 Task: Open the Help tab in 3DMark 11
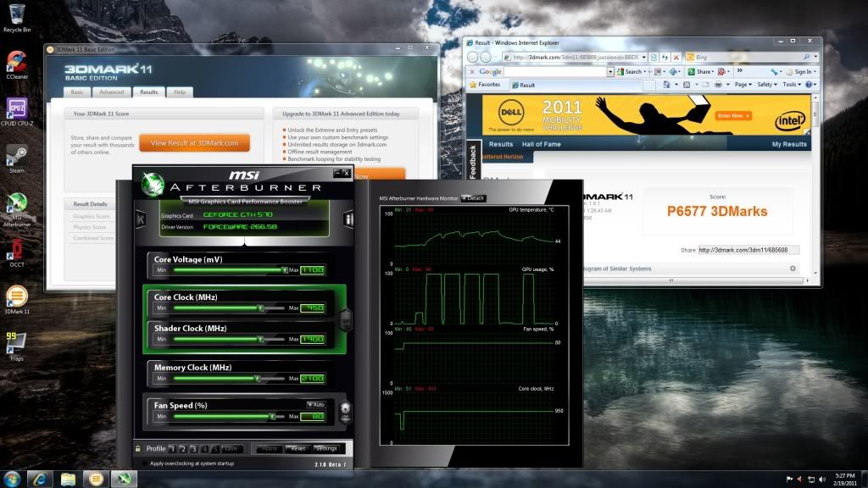[x=180, y=91]
